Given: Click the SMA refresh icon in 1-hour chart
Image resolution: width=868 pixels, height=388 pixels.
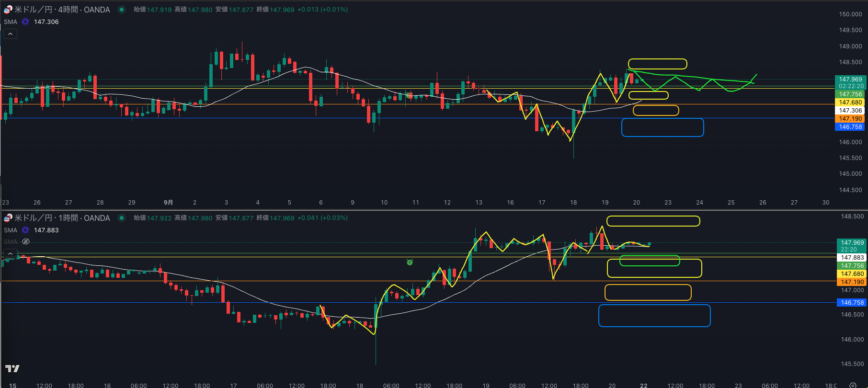Looking at the screenshot, I should (25, 230).
